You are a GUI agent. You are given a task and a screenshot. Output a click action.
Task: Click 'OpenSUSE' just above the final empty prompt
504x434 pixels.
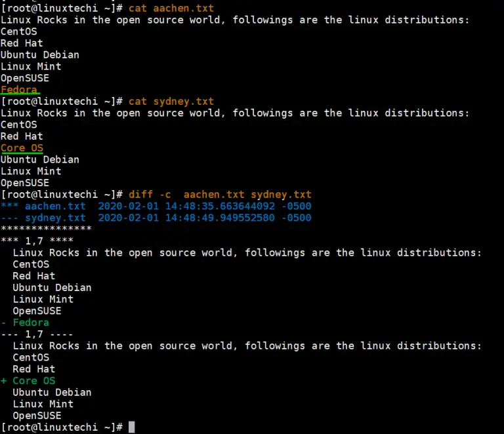[x=37, y=416]
